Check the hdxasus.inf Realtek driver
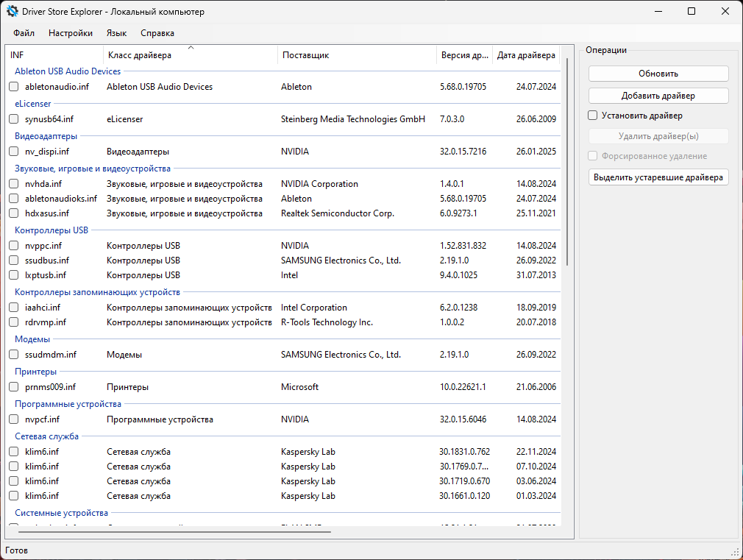743x560 pixels. [x=14, y=213]
